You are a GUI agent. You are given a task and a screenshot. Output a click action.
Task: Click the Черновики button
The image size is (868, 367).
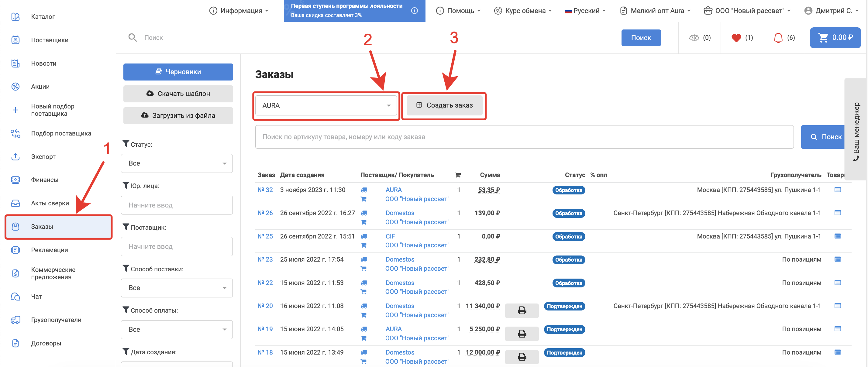pyautogui.click(x=178, y=72)
